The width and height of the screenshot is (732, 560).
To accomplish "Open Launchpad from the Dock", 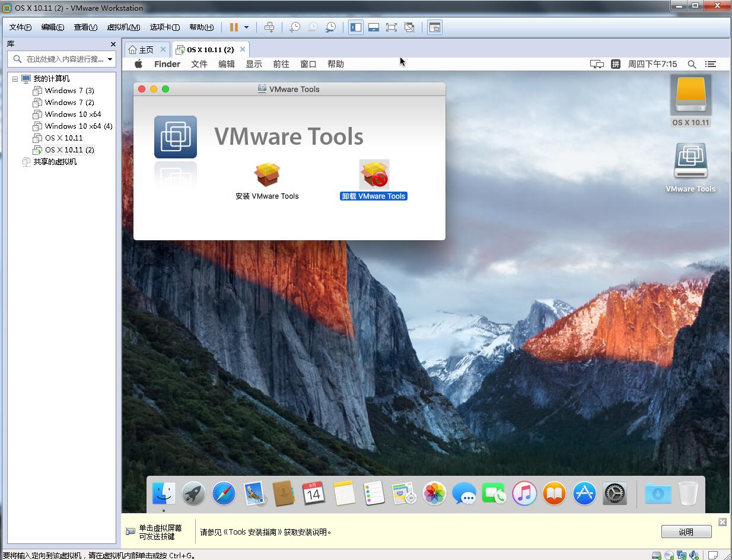I will pos(193,493).
